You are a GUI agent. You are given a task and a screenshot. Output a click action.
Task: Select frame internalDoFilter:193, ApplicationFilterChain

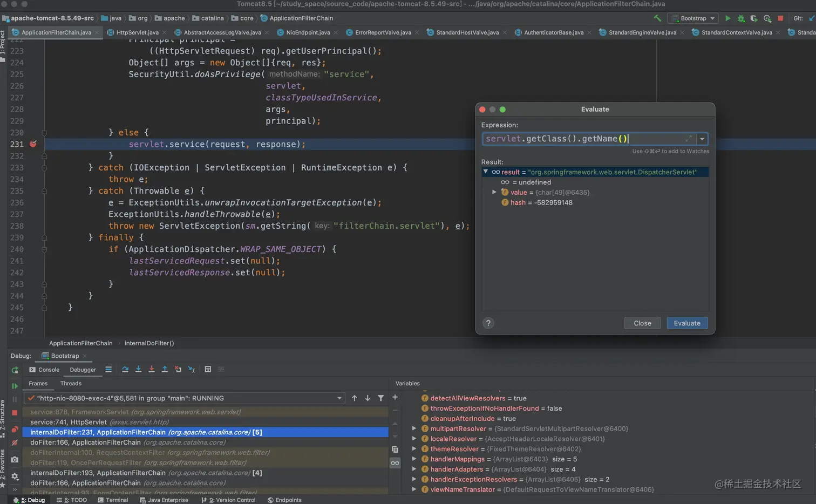click(x=205, y=473)
